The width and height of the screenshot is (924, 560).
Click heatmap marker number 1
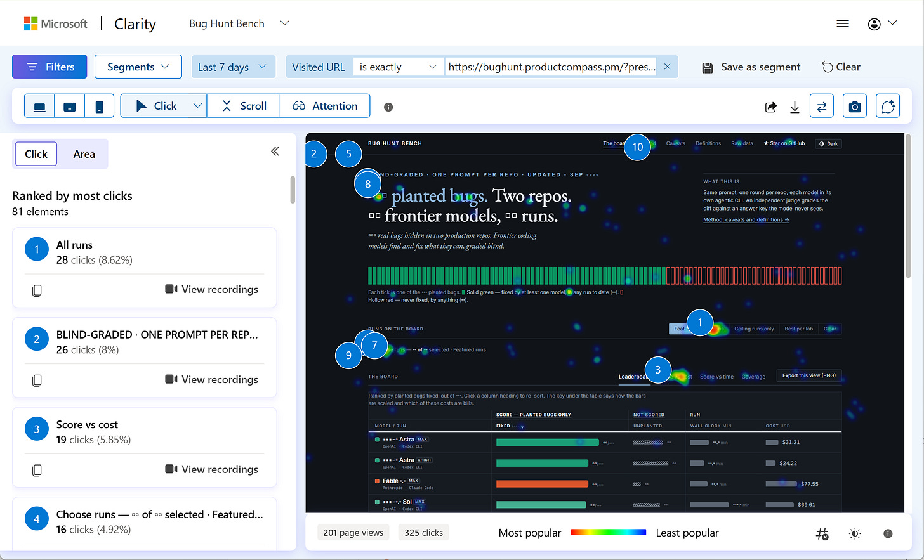[700, 322]
